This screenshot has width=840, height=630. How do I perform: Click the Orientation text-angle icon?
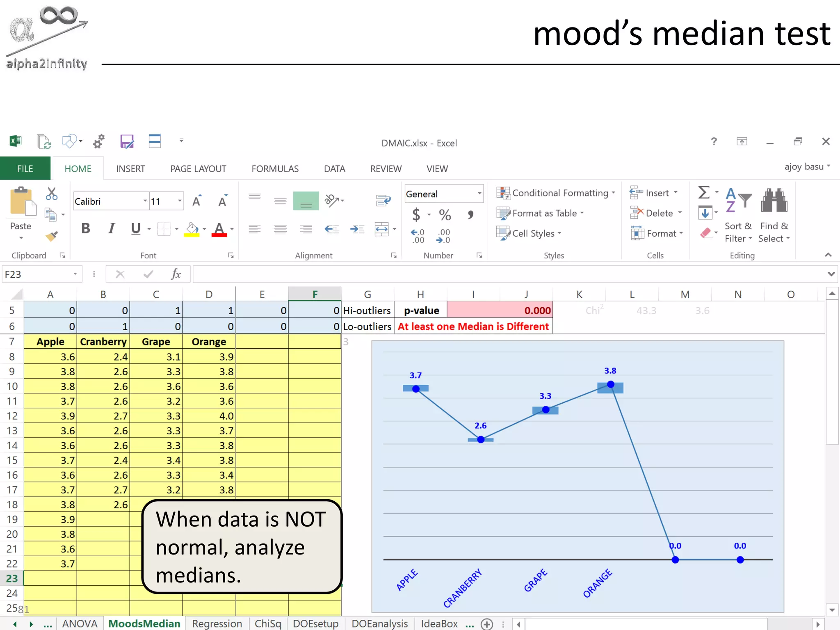pos(331,201)
